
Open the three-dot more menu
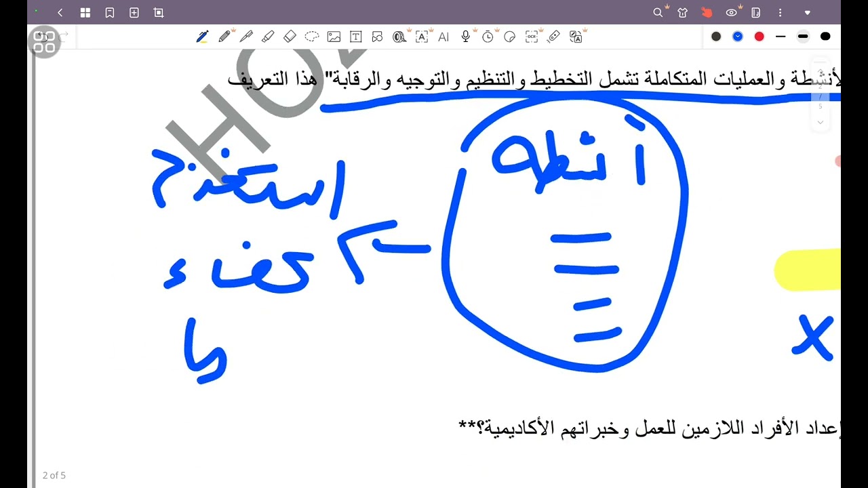point(781,12)
